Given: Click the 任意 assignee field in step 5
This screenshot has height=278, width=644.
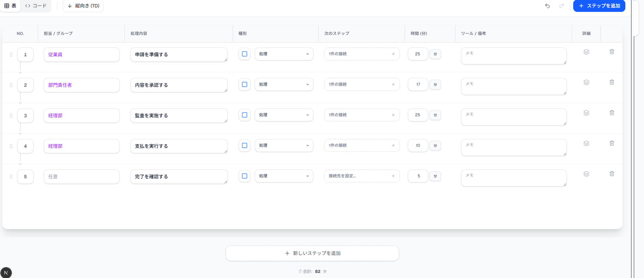Looking at the screenshot, I should 81,177.
